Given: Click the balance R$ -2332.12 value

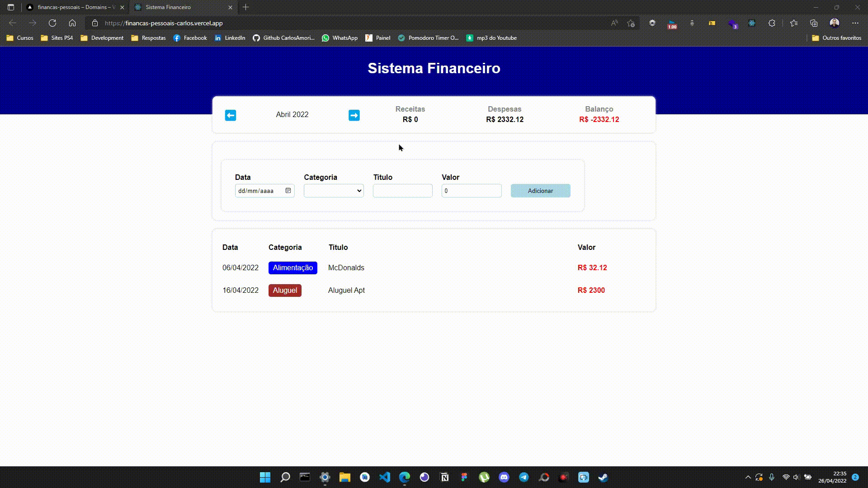Looking at the screenshot, I should pyautogui.click(x=599, y=120).
